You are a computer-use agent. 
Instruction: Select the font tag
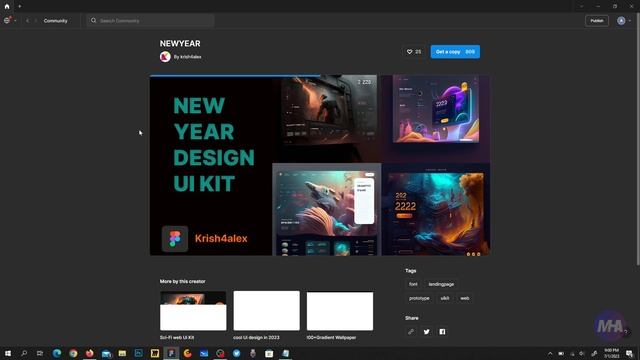[x=413, y=284]
